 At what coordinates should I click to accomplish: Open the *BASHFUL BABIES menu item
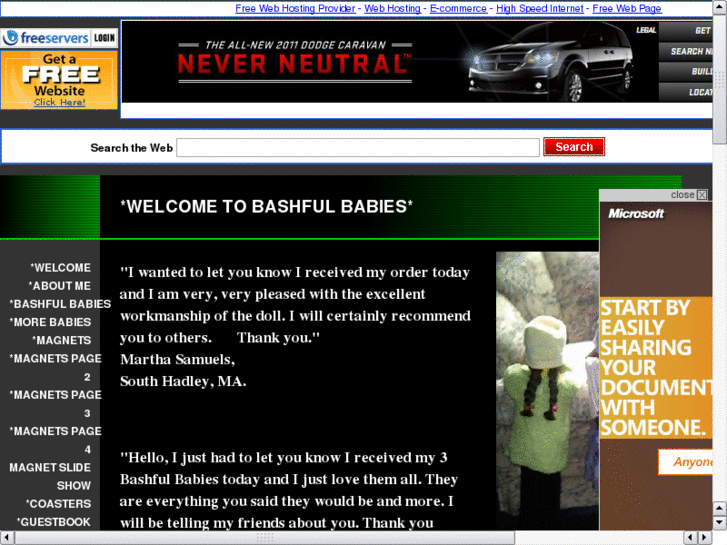[x=60, y=304]
